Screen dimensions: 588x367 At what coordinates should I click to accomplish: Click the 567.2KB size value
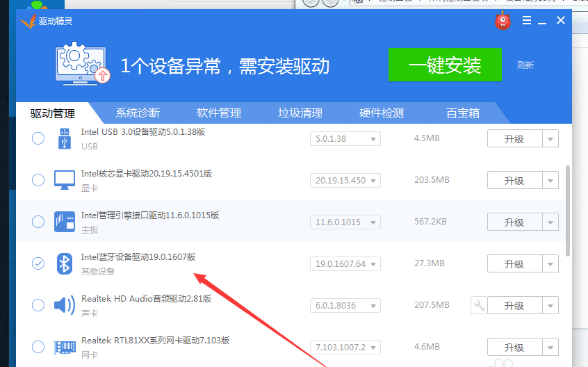pyautogui.click(x=430, y=222)
